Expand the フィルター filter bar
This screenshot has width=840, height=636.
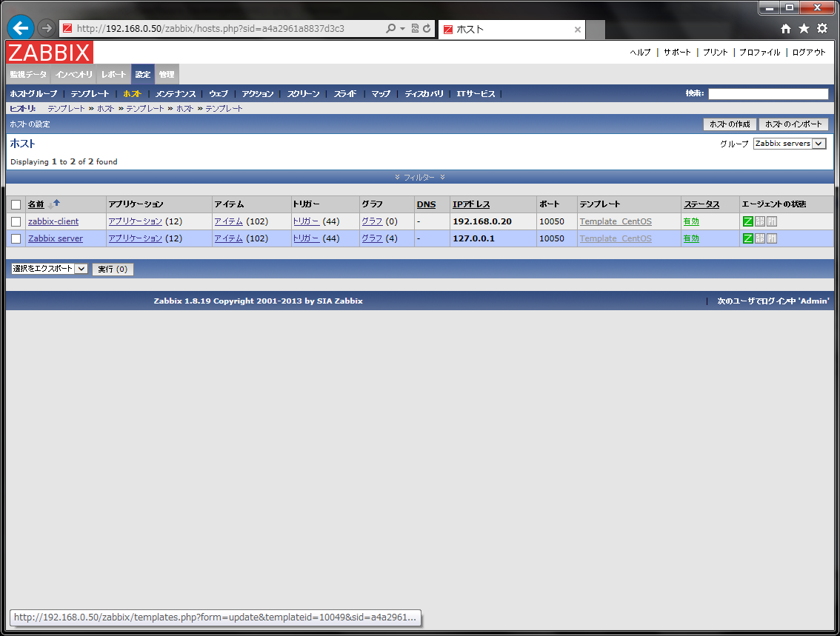(419, 177)
